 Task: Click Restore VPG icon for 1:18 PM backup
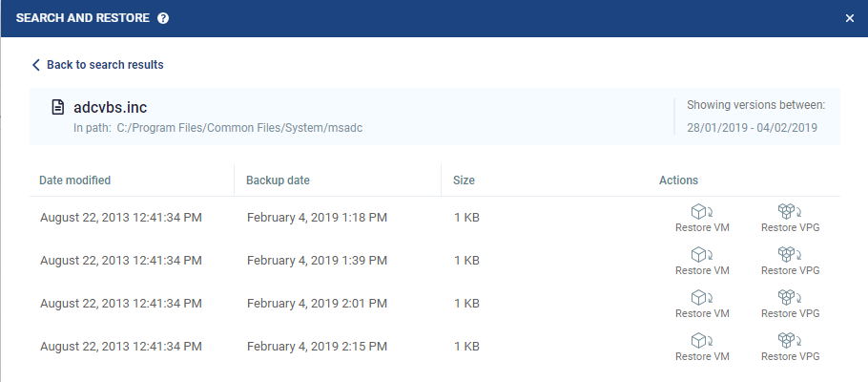click(790, 211)
